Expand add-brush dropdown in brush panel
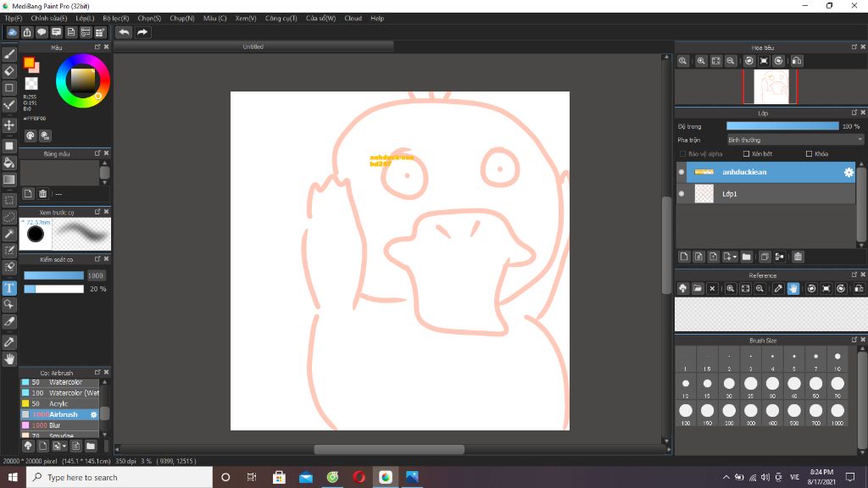Viewport: 868px width, 488px height. click(64, 446)
